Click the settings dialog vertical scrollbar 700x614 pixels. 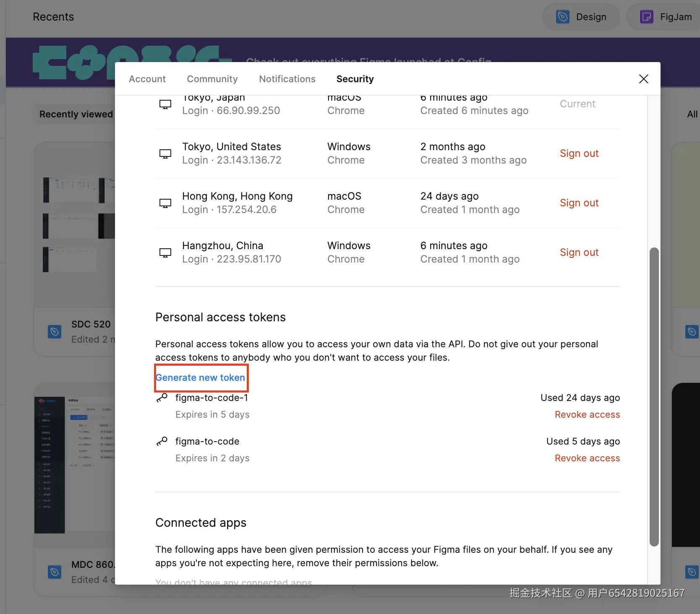point(654,397)
